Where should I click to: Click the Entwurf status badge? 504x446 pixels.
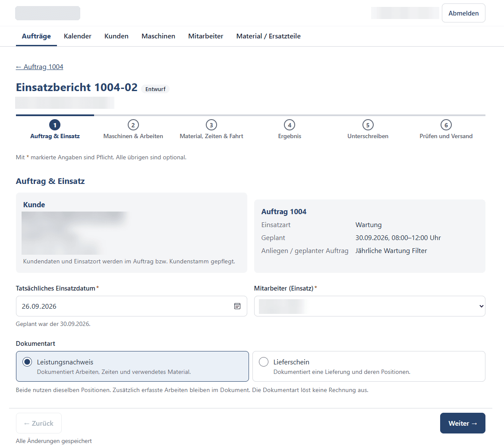(x=155, y=89)
